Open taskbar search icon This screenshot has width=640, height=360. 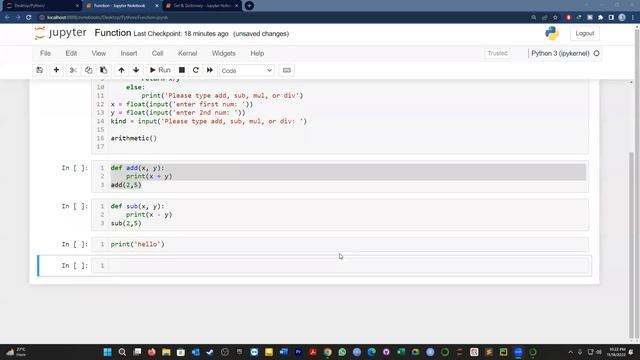[122, 352]
